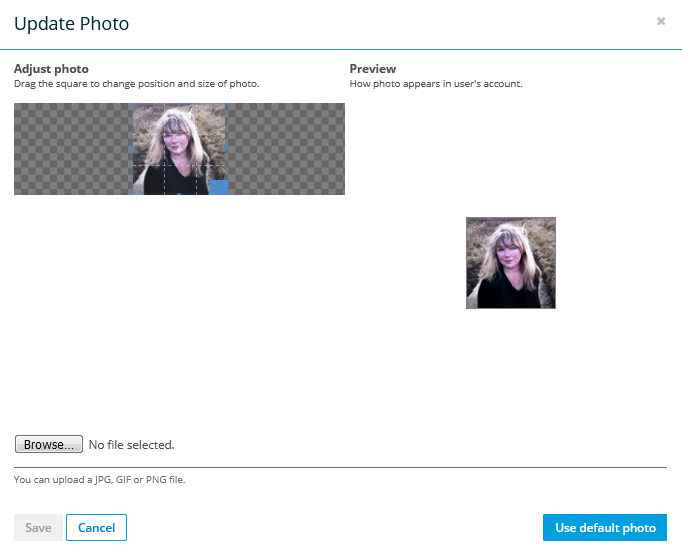Click the Browse... file button
682x558 pixels.
tap(49, 444)
